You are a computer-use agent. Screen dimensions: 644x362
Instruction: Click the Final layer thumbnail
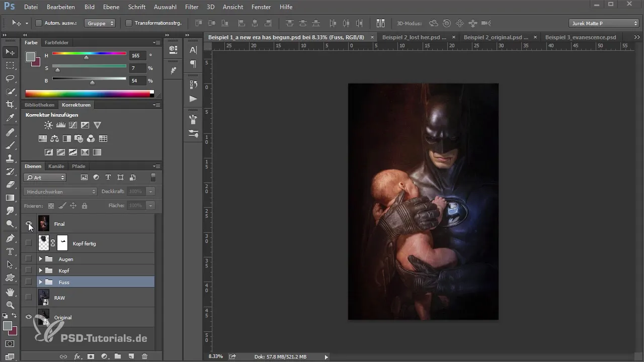[x=44, y=223]
